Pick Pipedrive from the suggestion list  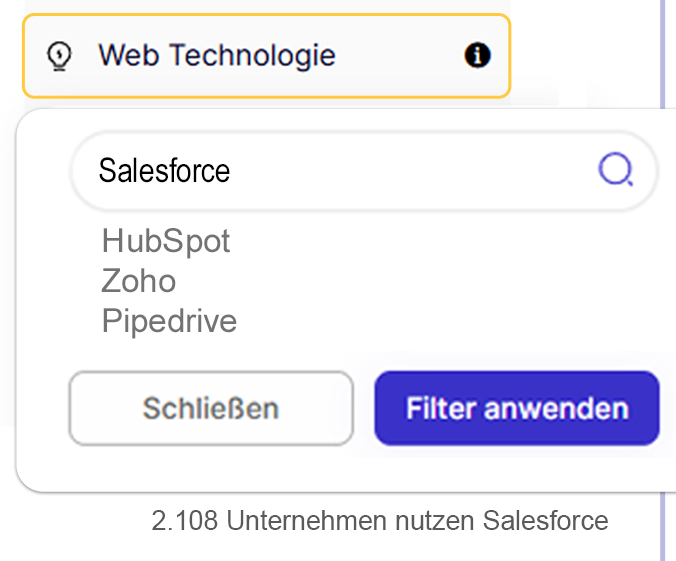(x=169, y=321)
